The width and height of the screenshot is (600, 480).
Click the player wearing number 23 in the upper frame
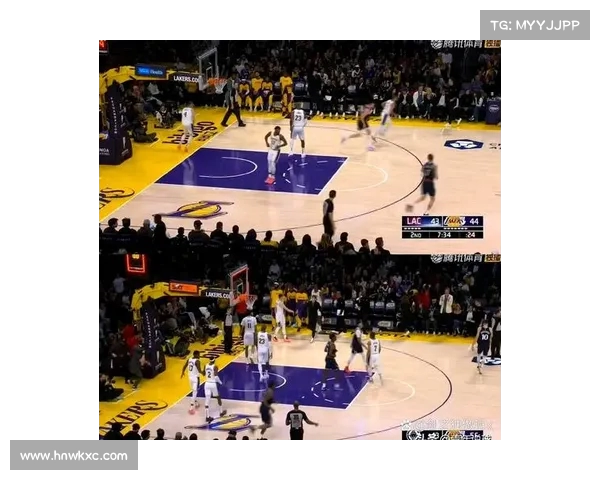[x=297, y=128]
